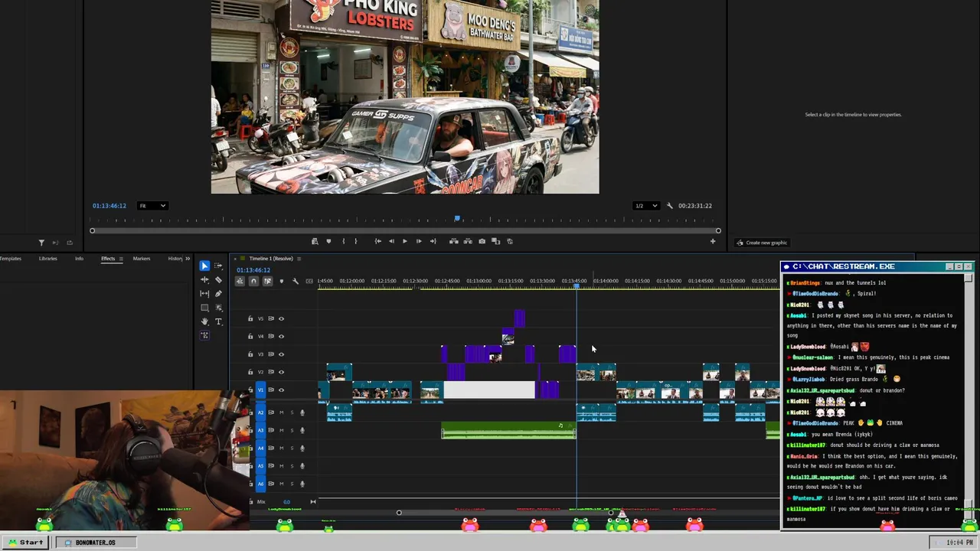
Task: Solo audio track A3
Action: (x=292, y=430)
